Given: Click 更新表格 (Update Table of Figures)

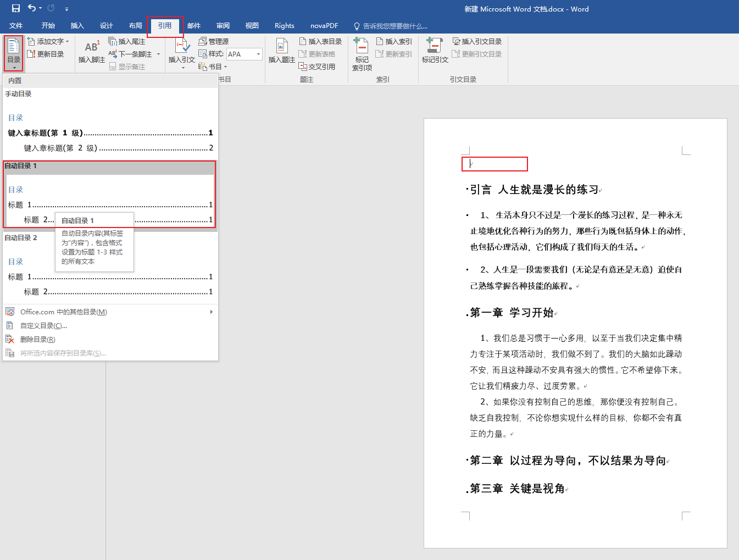Looking at the screenshot, I should (x=317, y=54).
